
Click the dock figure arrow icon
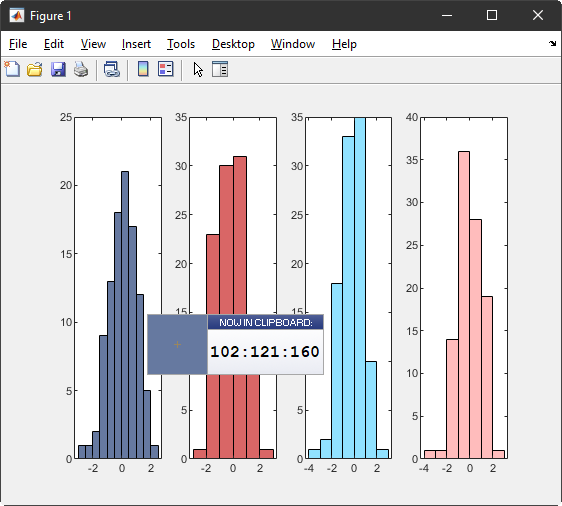pos(552,43)
